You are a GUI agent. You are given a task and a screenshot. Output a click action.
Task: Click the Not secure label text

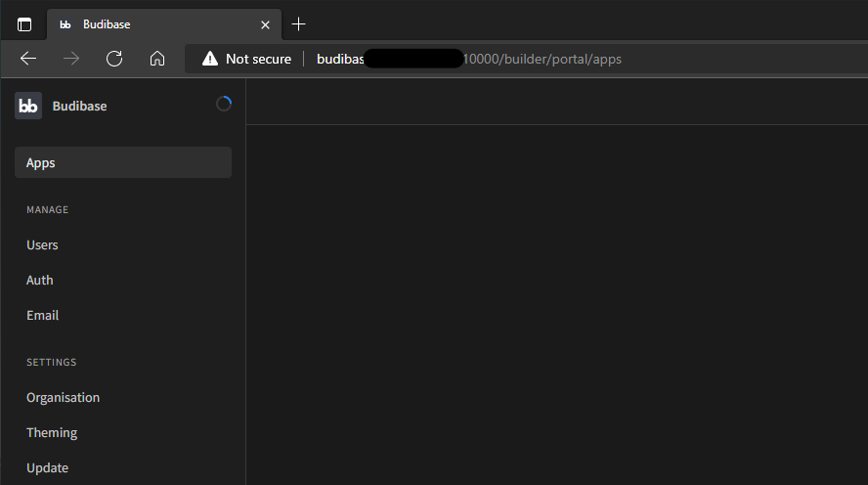click(x=258, y=59)
